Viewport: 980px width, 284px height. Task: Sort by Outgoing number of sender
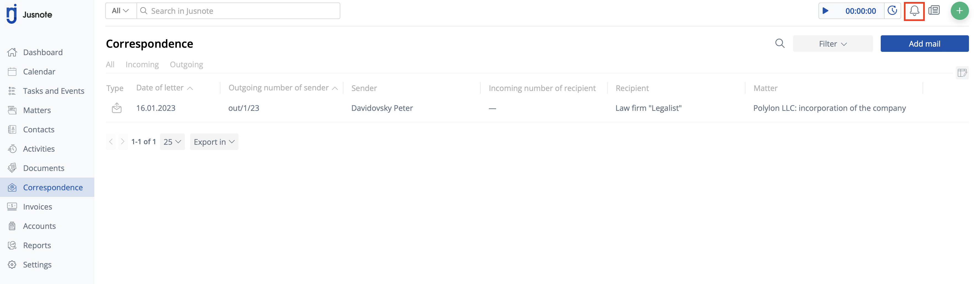pyautogui.click(x=283, y=88)
